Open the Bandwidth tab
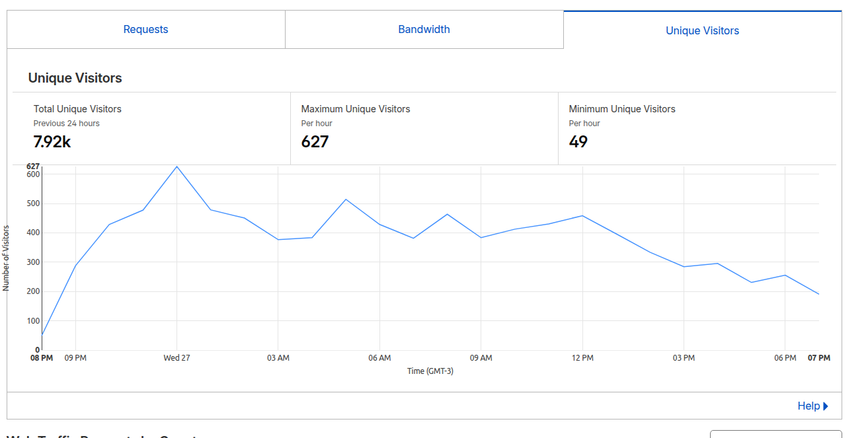Screen dimensions: 868x438 click(x=424, y=29)
